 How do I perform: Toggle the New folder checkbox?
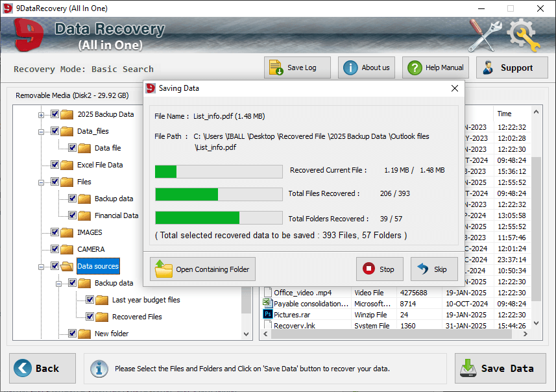pos(72,333)
